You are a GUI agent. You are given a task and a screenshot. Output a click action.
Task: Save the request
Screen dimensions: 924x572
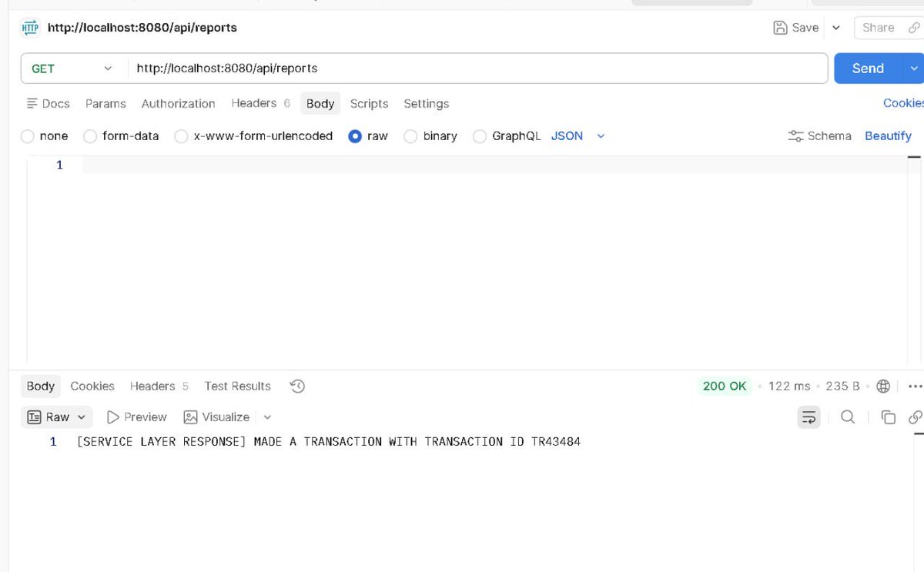(x=796, y=28)
